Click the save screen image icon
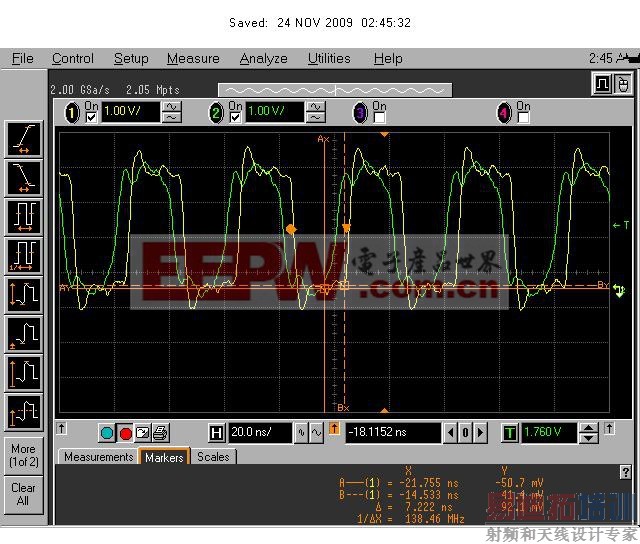640x544 pixels. [142, 433]
